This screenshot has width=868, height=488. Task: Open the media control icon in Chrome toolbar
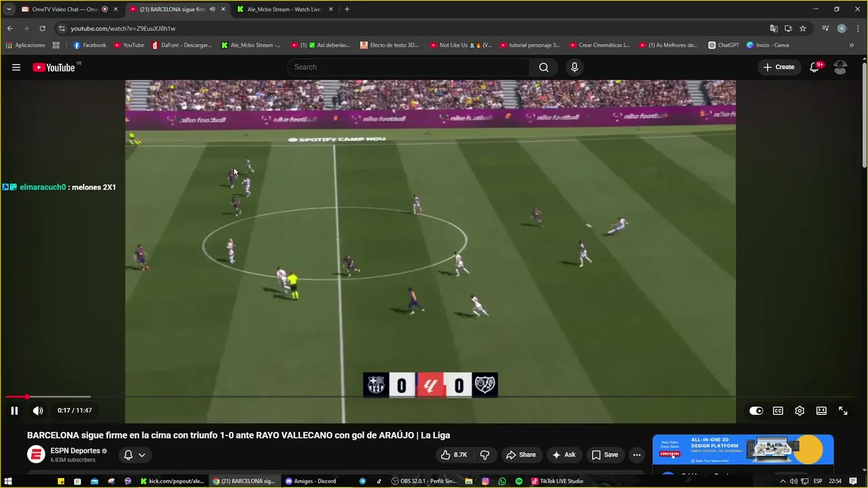825,28
